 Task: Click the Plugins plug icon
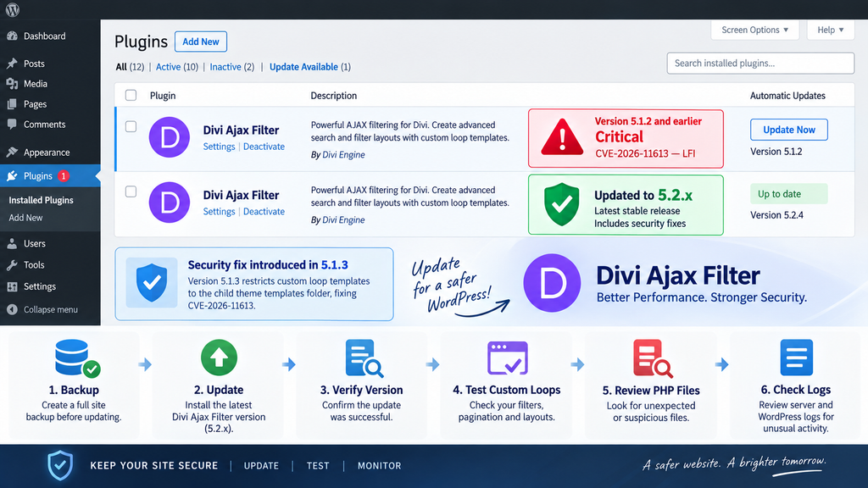click(x=12, y=176)
